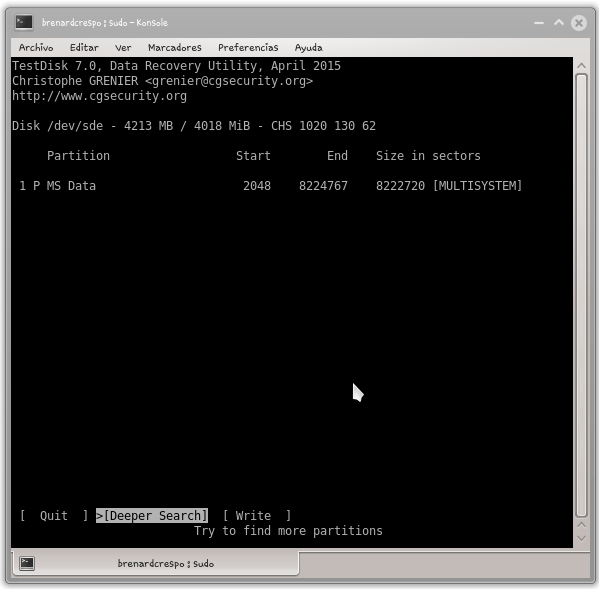Image resolution: width=599 pixels, height=589 pixels.
Task: Select the Deeper Search option
Action: point(152,516)
